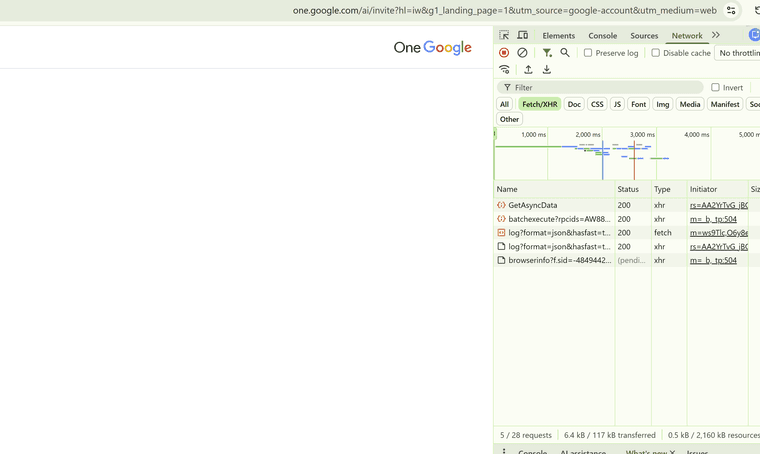This screenshot has height=454, width=760.
Task: Check the Disable cache option
Action: [656, 53]
